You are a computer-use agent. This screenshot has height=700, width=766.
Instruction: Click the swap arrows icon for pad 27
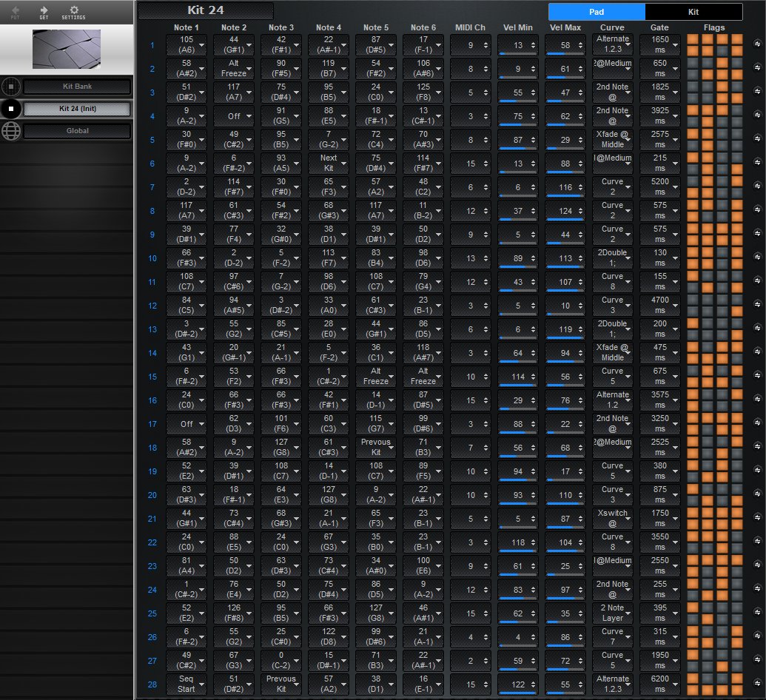click(757, 661)
